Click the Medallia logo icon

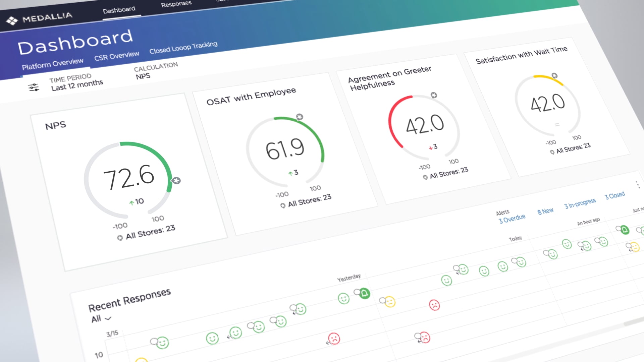[x=12, y=21]
